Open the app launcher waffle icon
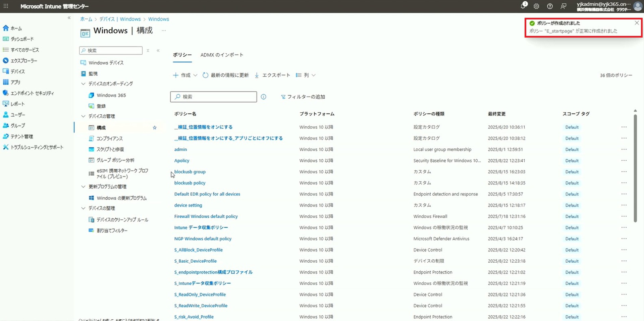This screenshot has width=644, height=321. (x=6, y=6)
